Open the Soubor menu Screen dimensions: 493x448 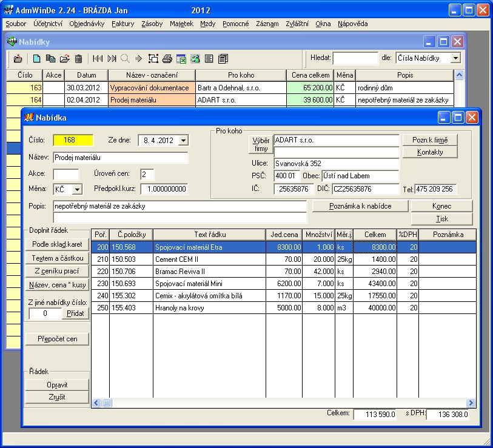(16, 24)
